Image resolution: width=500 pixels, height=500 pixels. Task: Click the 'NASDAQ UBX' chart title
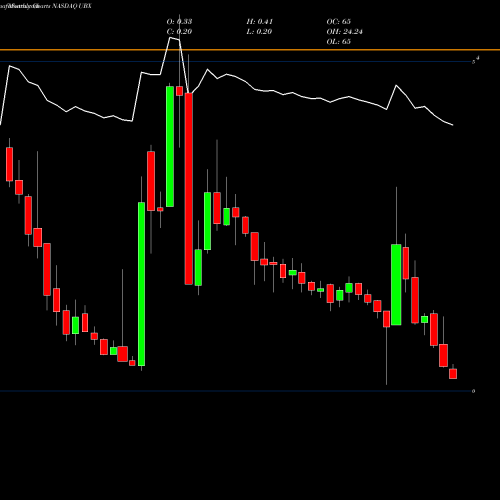pos(71,6)
